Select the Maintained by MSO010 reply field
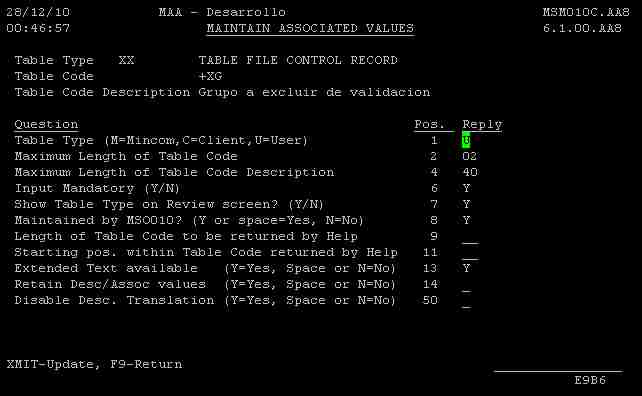Viewport: 642px width, 396px height. click(466, 220)
